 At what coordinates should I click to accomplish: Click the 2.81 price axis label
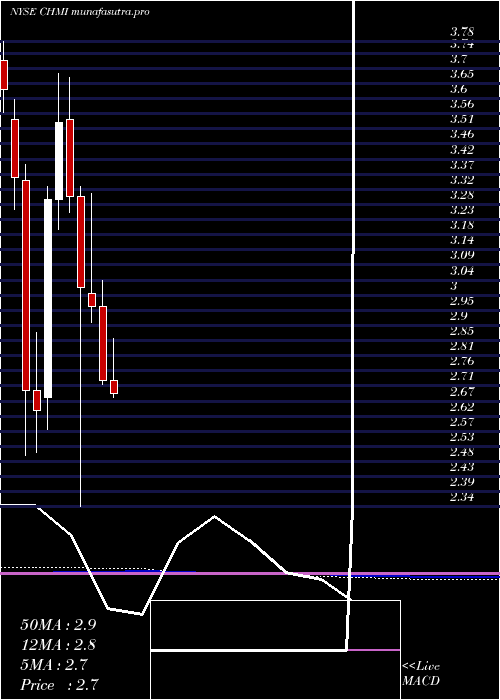[x=462, y=346]
